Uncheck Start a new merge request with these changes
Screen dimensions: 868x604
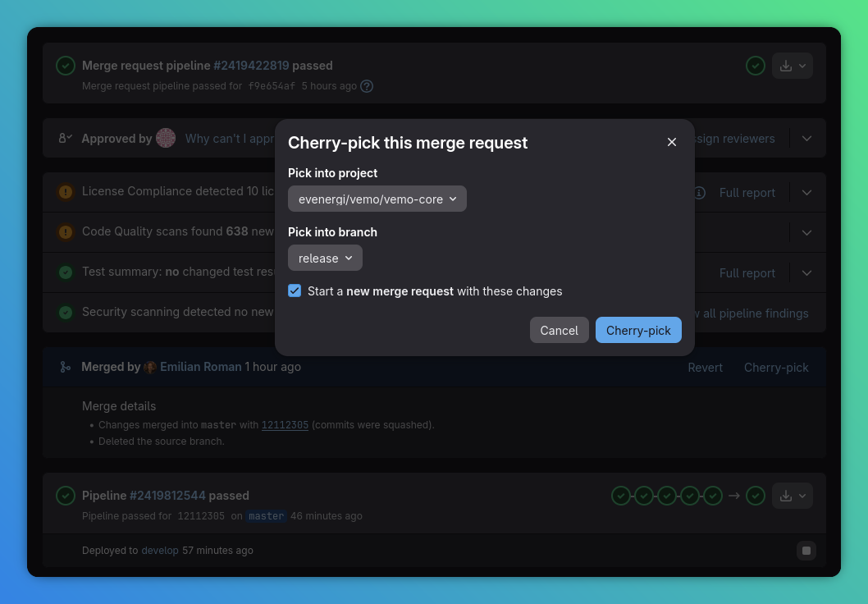click(x=295, y=291)
